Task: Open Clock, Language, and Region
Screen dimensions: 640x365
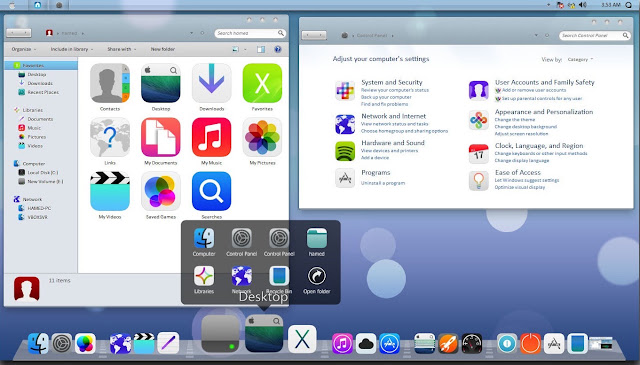Action: click(x=539, y=146)
